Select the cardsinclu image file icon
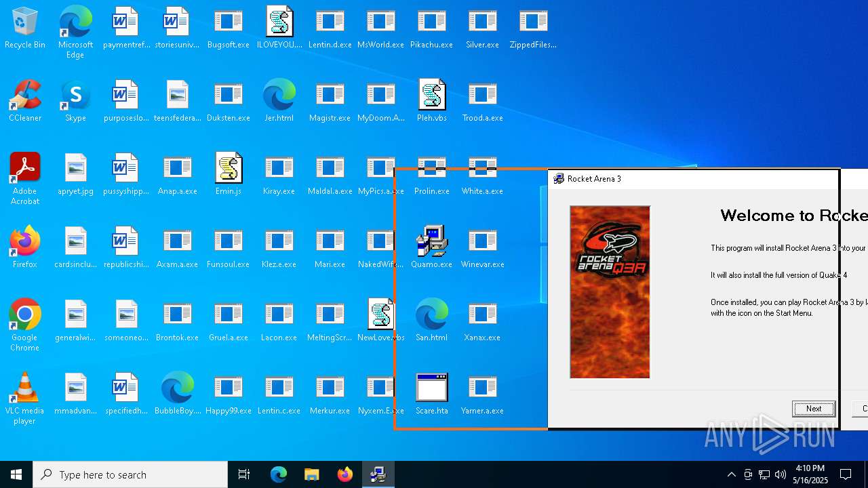Viewport: 868px width, 488px height. [x=76, y=248]
